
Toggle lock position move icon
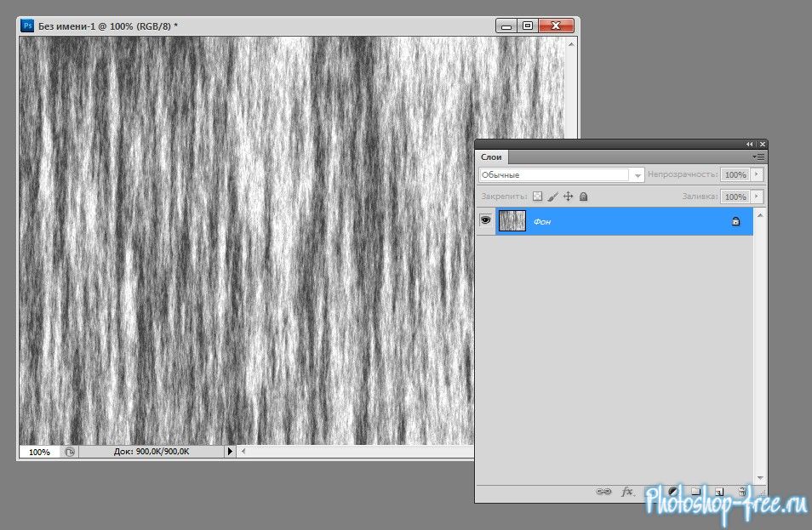[x=568, y=197]
